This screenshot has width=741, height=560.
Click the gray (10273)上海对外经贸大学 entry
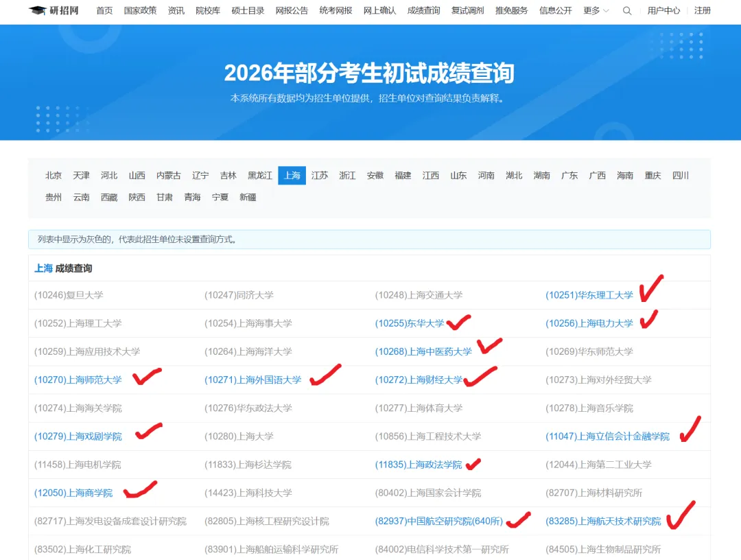point(598,380)
